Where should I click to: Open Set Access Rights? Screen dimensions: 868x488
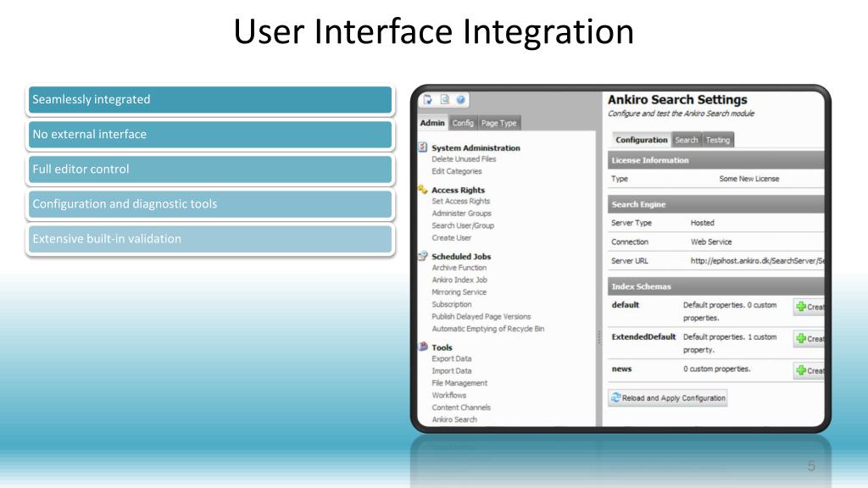tap(461, 201)
